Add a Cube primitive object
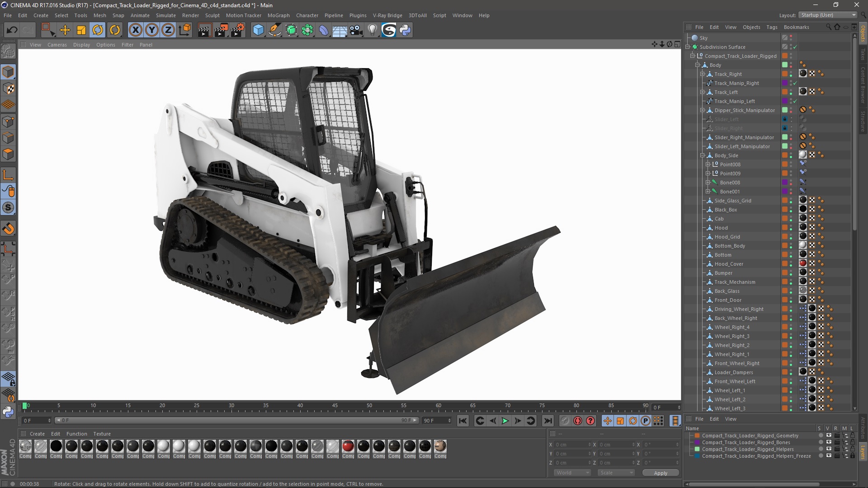The image size is (868, 488). (x=258, y=30)
